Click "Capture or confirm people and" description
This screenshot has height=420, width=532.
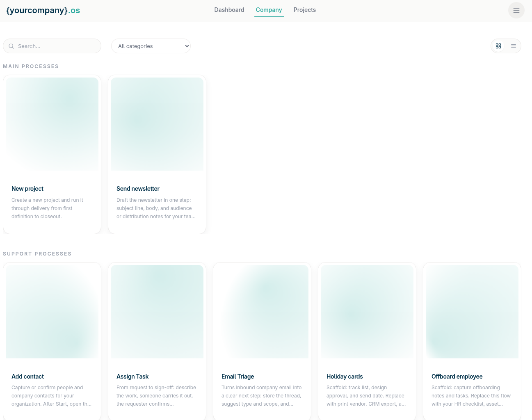(x=51, y=396)
